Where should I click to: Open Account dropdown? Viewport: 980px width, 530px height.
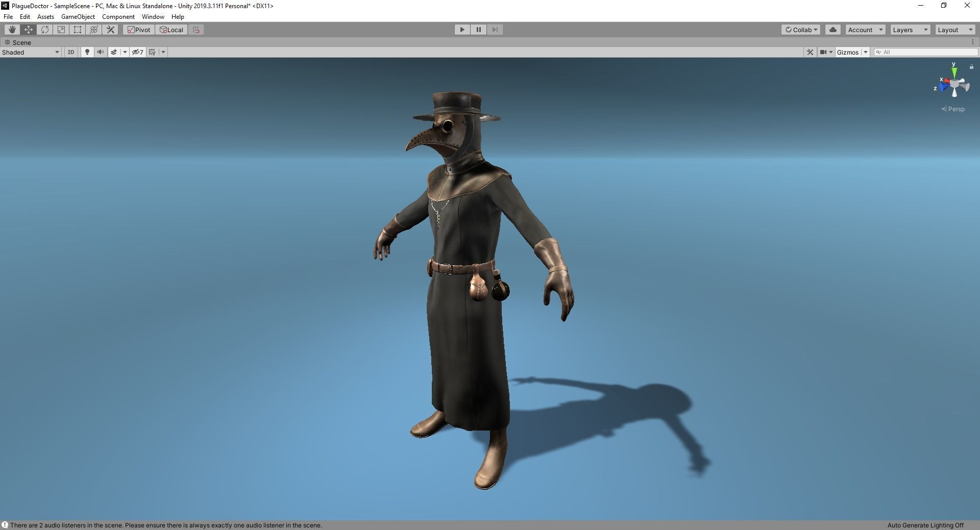coord(865,30)
